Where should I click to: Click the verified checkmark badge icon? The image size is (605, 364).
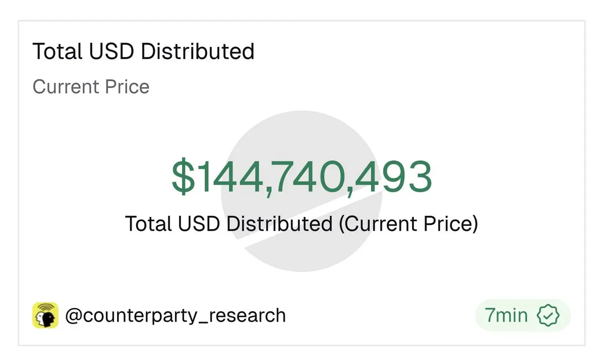pyautogui.click(x=548, y=316)
